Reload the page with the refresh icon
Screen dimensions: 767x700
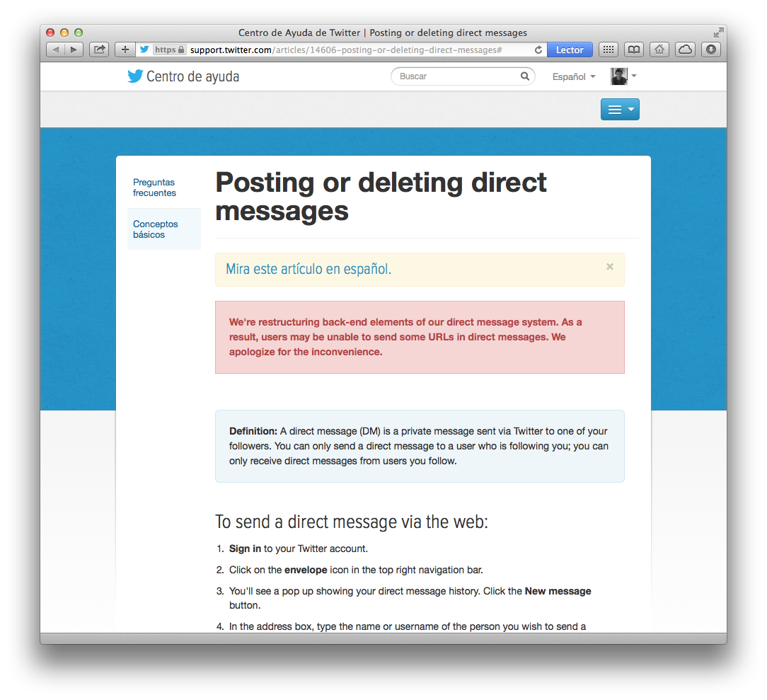(x=538, y=50)
